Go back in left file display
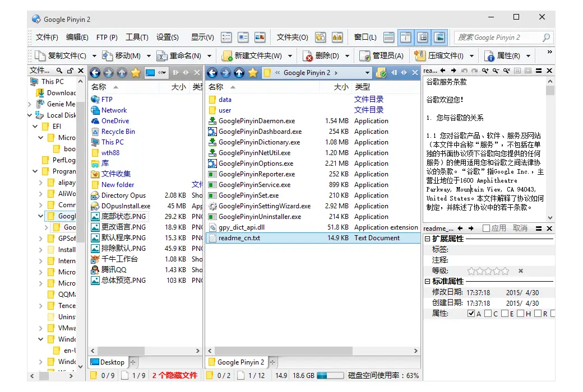The width and height of the screenshot is (583, 392). click(95, 73)
